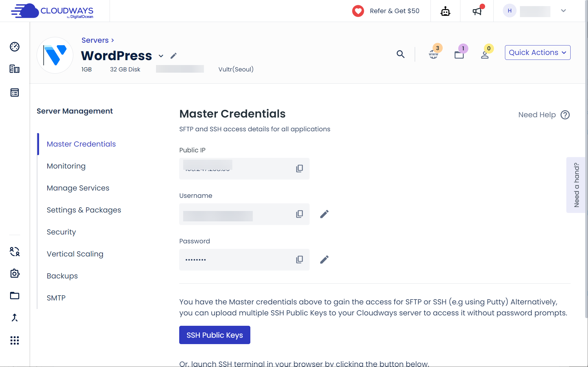This screenshot has width=588, height=367.
Task: Follow the Servers breadcrumb link
Action: (x=95, y=40)
